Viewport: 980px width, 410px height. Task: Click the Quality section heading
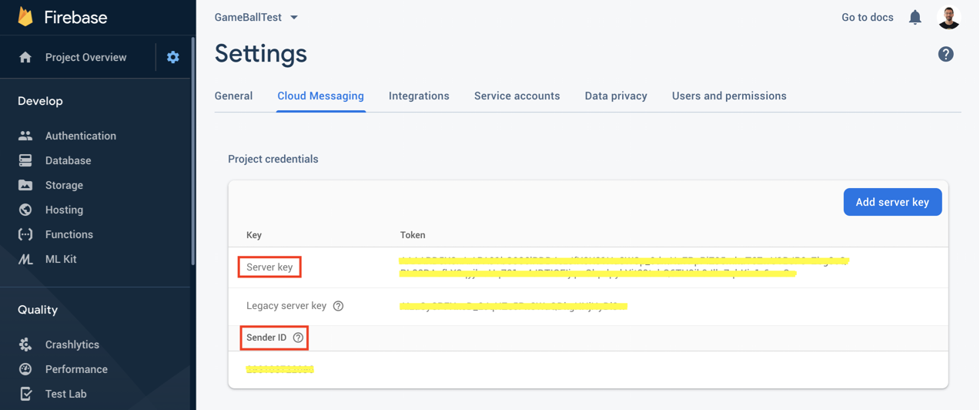[x=38, y=310]
